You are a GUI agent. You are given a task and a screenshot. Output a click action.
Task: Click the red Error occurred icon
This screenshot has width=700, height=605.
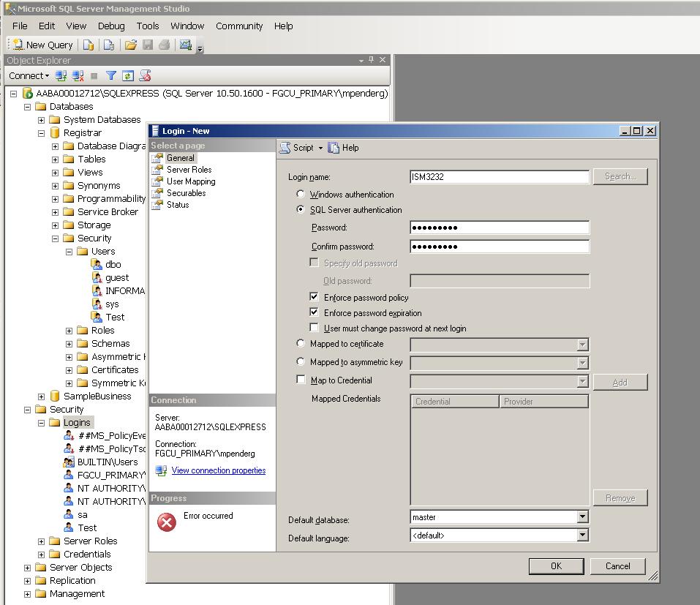tap(167, 522)
